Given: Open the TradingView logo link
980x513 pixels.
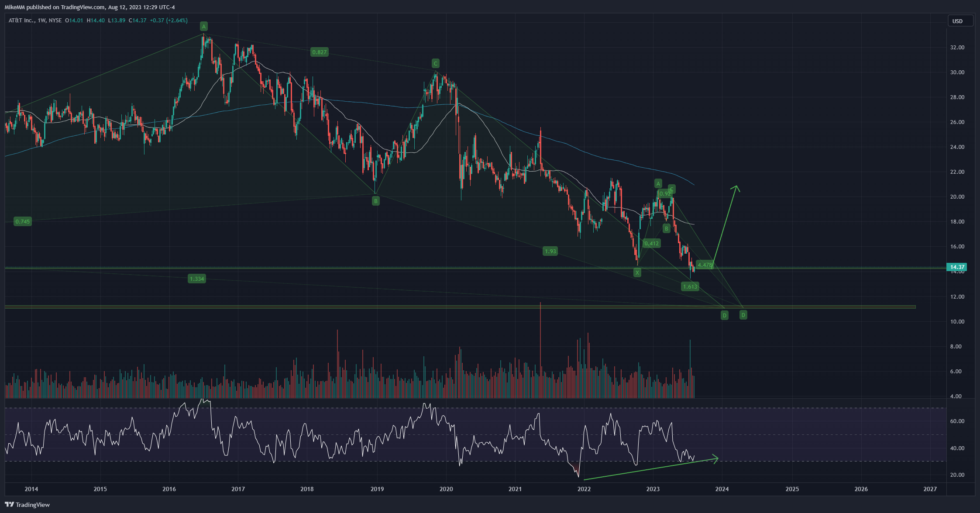Looking at the screenshot, I should pos(28,505).
